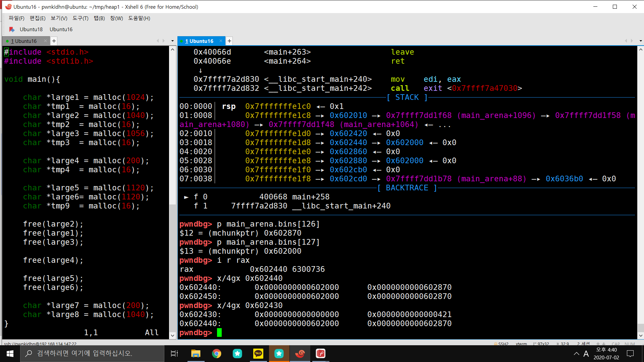Close the right-pane Ubuntu16 tab
Image resolution: width=644 pixels, height=362 pixels.
(x=221, y=41)
